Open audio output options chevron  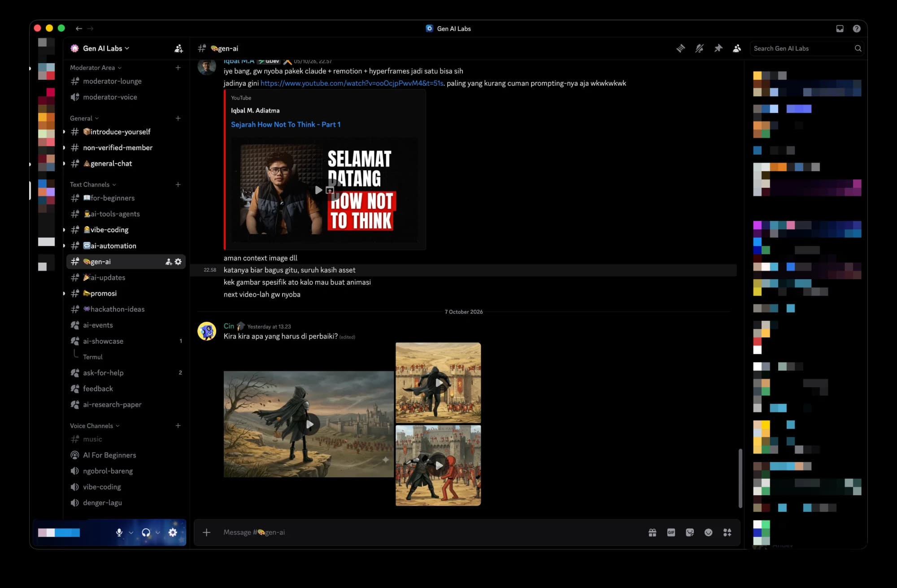point(158,533)
